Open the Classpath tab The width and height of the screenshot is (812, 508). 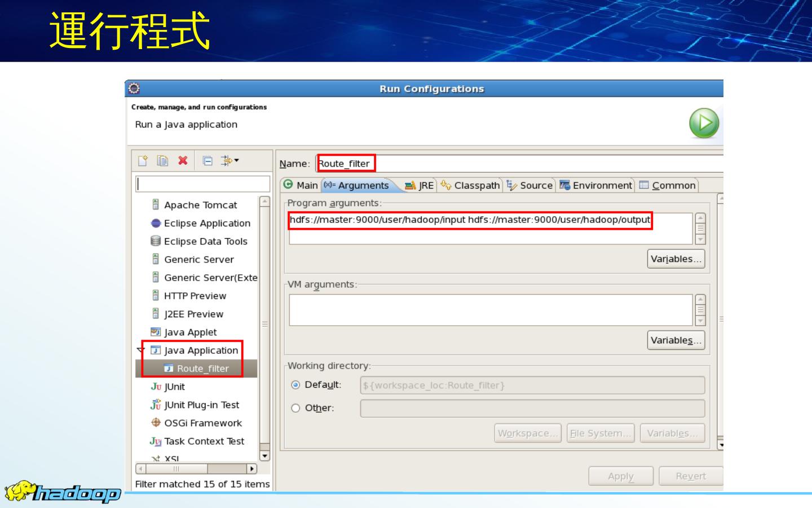click(470, 185)
